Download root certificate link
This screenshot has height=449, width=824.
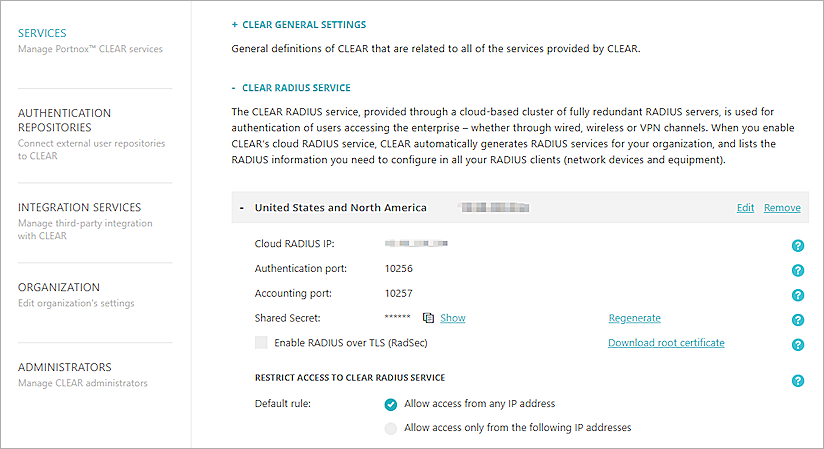tap(666, 343)
